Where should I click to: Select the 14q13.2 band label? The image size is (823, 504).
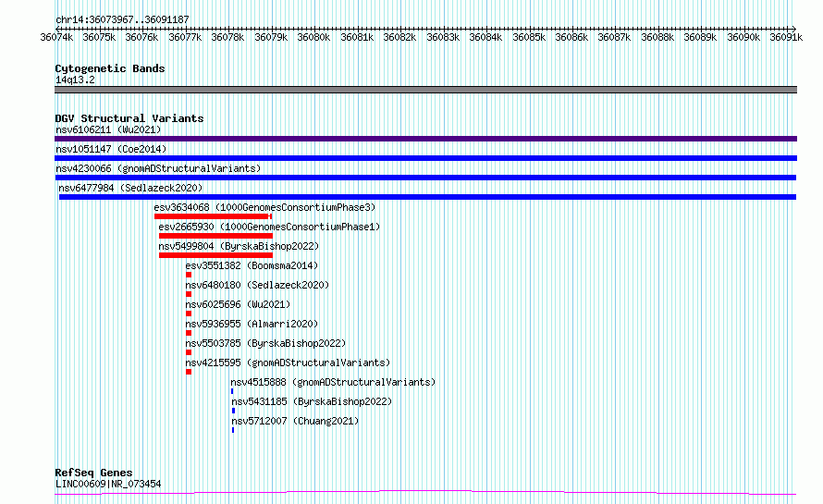coord(75,80)
